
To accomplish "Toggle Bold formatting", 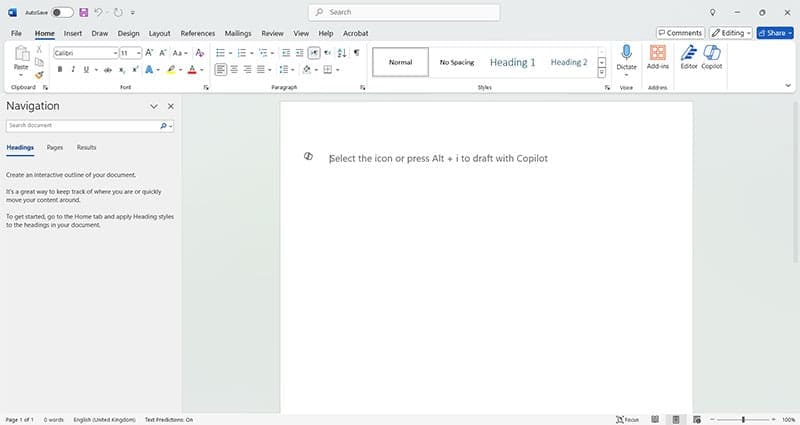I will [x=60, y=70].
